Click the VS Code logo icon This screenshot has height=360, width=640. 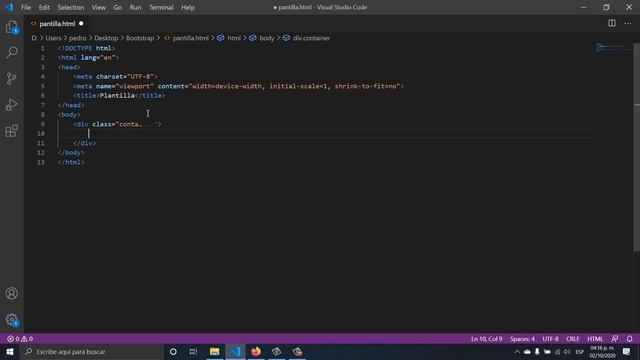coord(9,7)
